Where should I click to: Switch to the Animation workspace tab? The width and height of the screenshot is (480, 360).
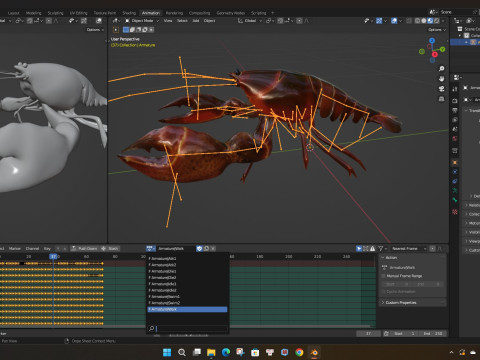click(151, 13)
